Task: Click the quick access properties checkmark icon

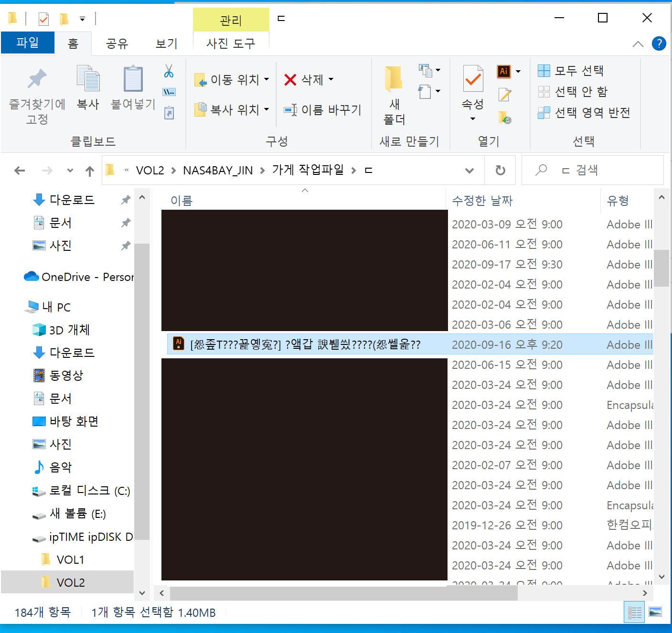Action: coord(43,19)
